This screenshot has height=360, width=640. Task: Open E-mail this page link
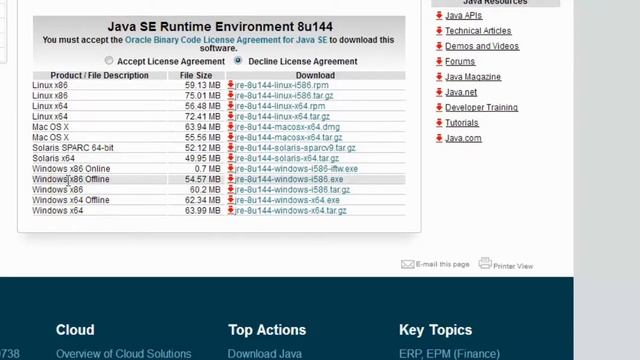[442, 264]
